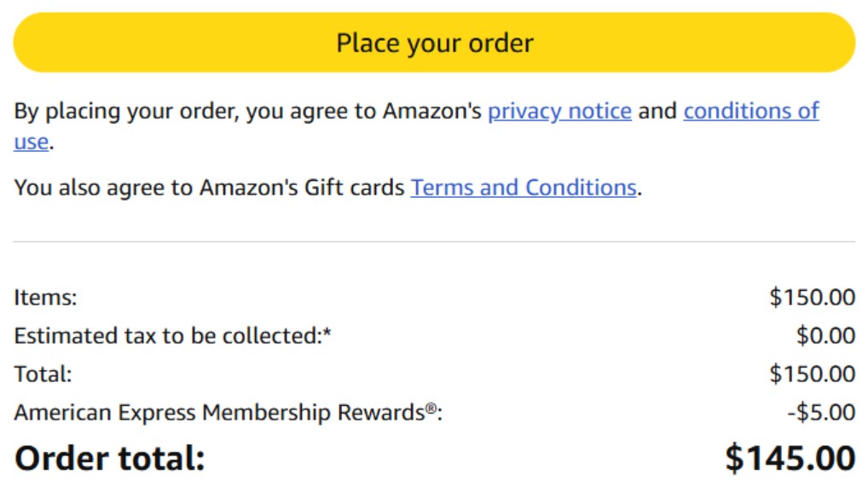This screenshot has height=481, width=868.
Task: Click the registered symbol after Rewards
Action: tap(431, 409)
